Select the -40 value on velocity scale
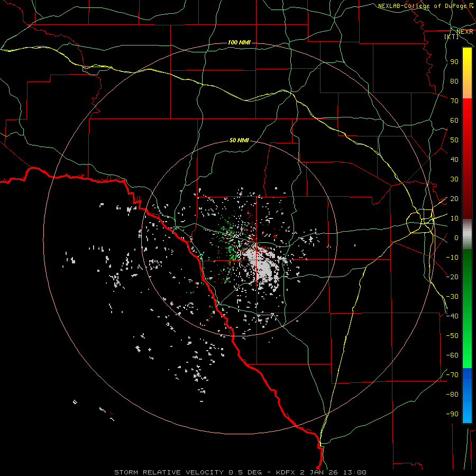The width and height of the screenshot is (476, 476). tap(452, 316)
